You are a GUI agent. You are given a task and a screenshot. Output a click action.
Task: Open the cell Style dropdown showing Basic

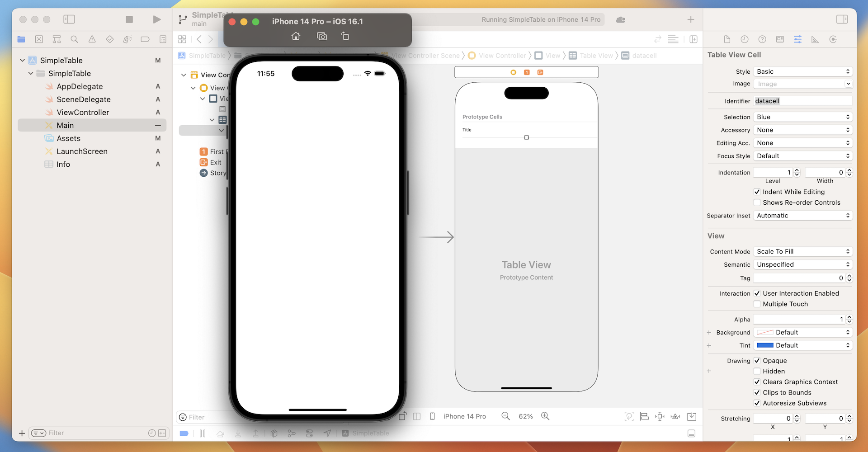802,71
